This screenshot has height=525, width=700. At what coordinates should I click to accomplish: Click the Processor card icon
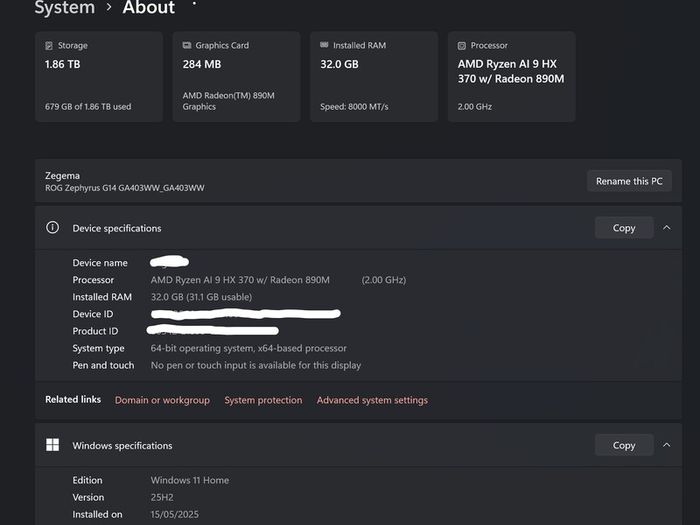[462, 46]
